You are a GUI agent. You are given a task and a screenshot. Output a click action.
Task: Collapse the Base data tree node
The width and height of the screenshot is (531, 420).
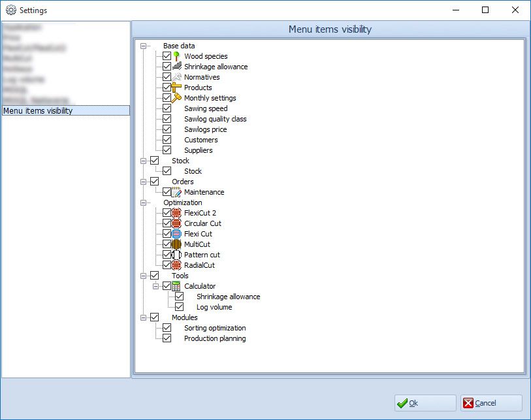click(x=143, y=46)
